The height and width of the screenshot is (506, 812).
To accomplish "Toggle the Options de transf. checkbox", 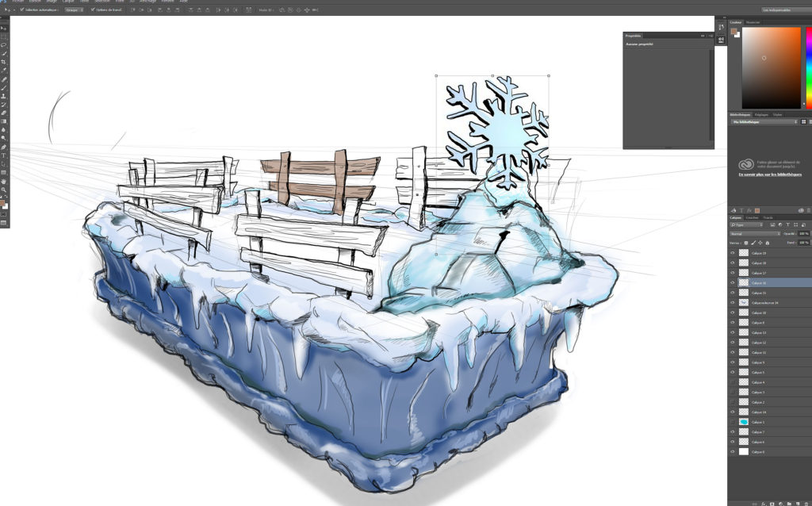I will pyautogui.click(x=92, y=10).
